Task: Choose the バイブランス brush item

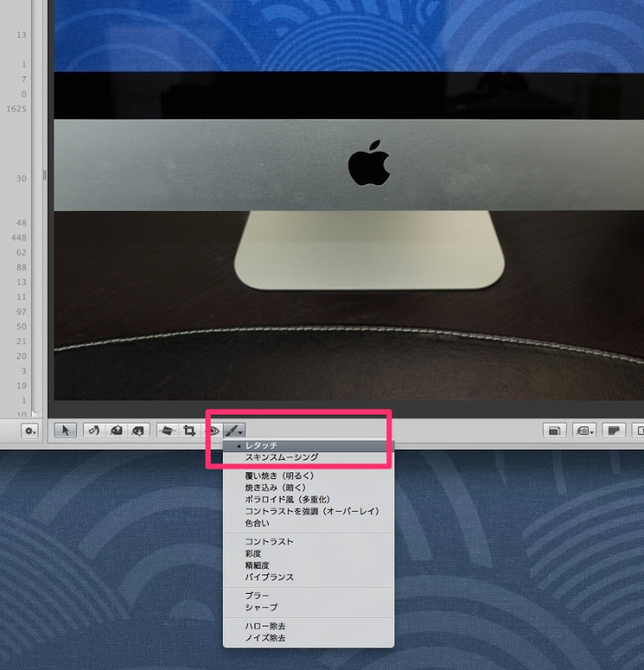Action: (x=308, y=577)
